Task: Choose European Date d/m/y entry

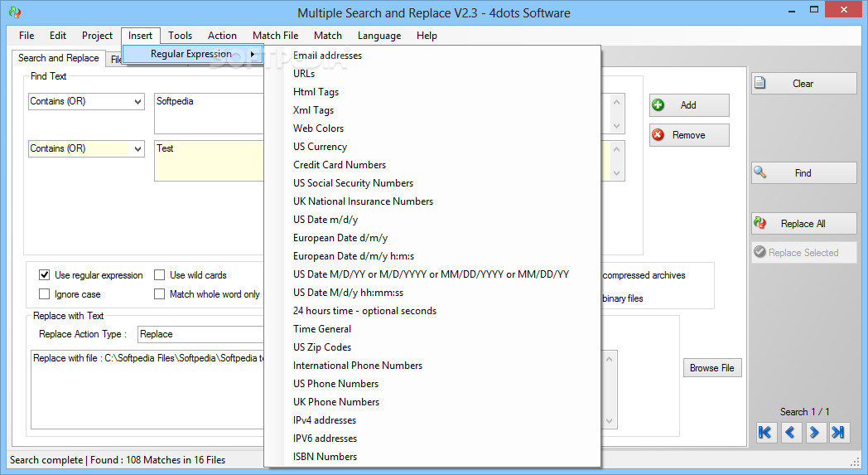Action: [x=432, y=238]
